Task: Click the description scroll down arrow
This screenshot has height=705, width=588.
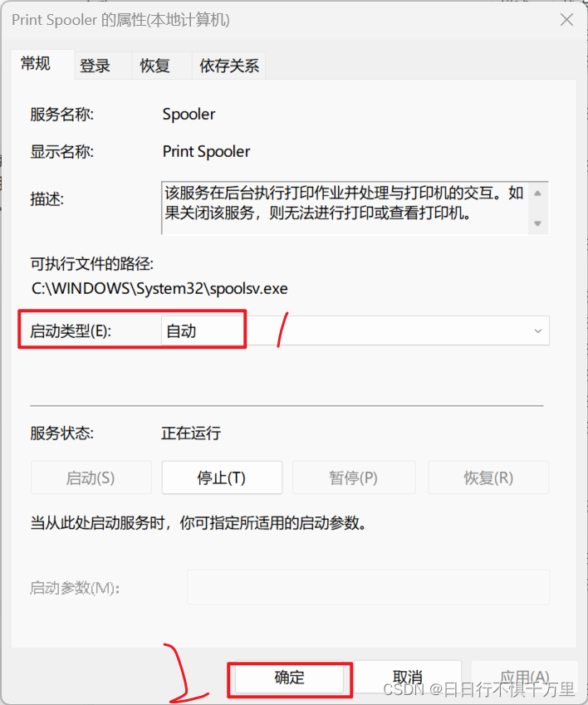Action: [x=537, y=223]
